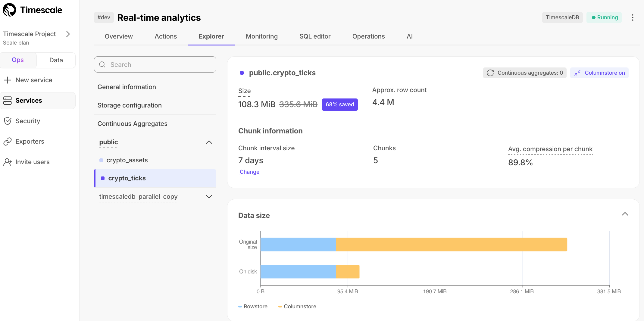Click the plus icon for New service
This screenshot has width=644, height=321.
point(8,80)
